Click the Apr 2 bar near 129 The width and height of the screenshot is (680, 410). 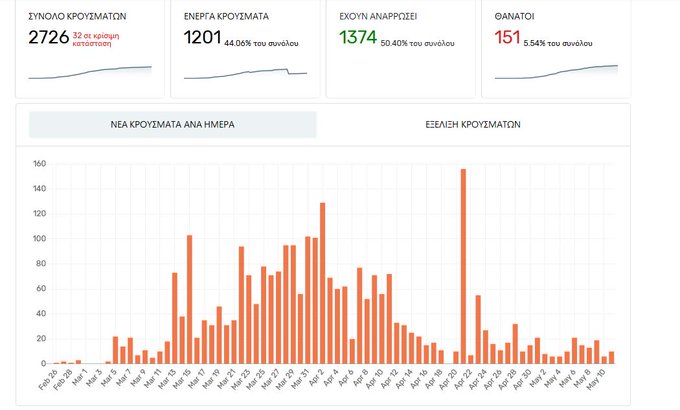click(322, 283)
